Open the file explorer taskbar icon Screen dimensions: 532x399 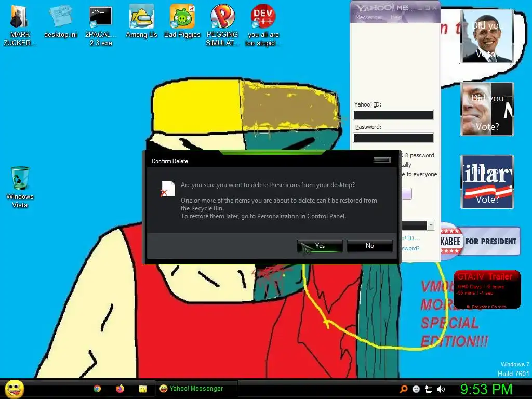pyautogui.click(x=143, y=389)
